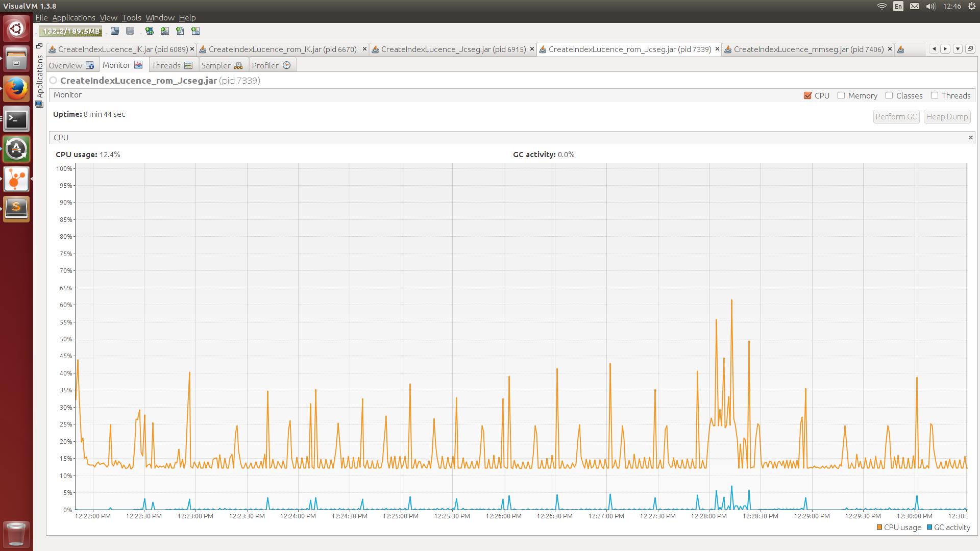
Task: Click the Applications sidebar computer icon
Action: pos(39,104)
